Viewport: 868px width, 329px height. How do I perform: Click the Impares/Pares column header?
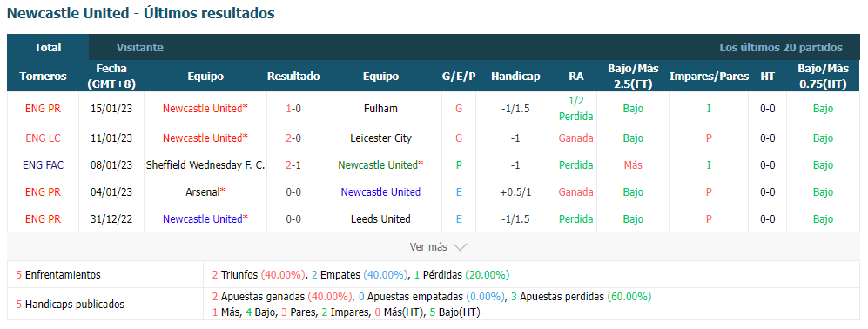pyautogui.click(x=709, y=77)
